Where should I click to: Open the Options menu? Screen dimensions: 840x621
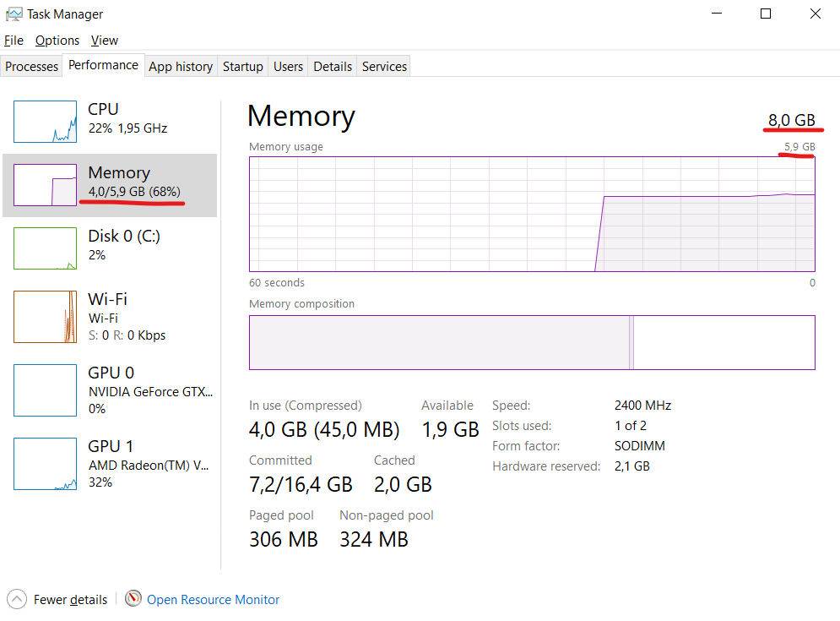(57, 40)
